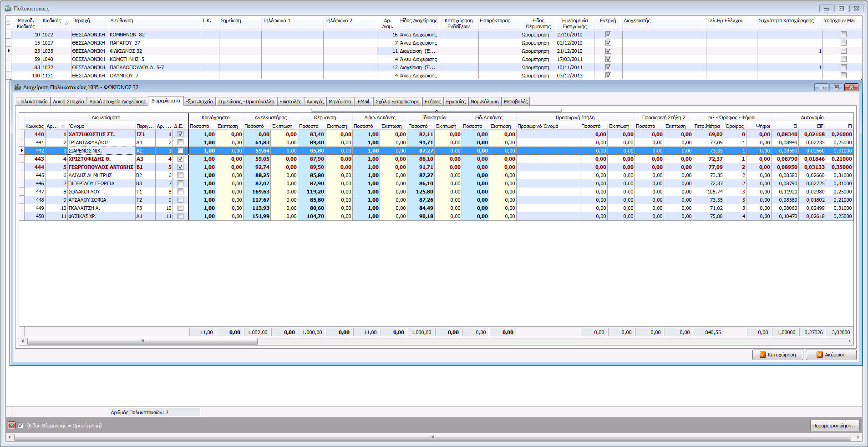Uncheck Δ.Ε. box for ΧΡΙΣΤΟΦΙΔΗΣ Θ.

pyautogui.click(x=180, y=159)
